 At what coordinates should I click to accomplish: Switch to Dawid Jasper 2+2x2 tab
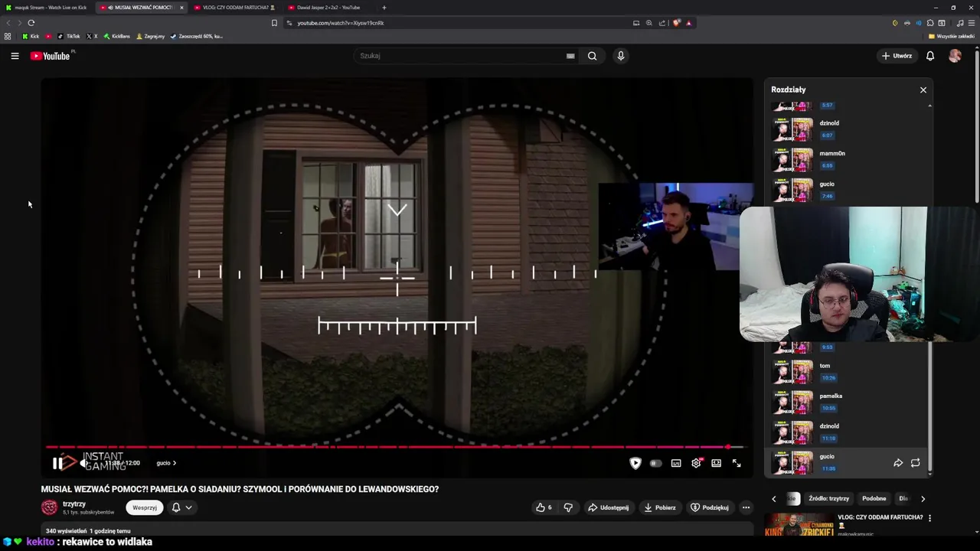329,8
